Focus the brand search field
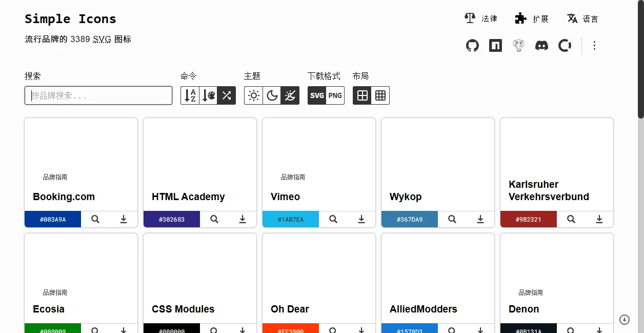This screenshot has height=333, width=644. coord(98,95)
